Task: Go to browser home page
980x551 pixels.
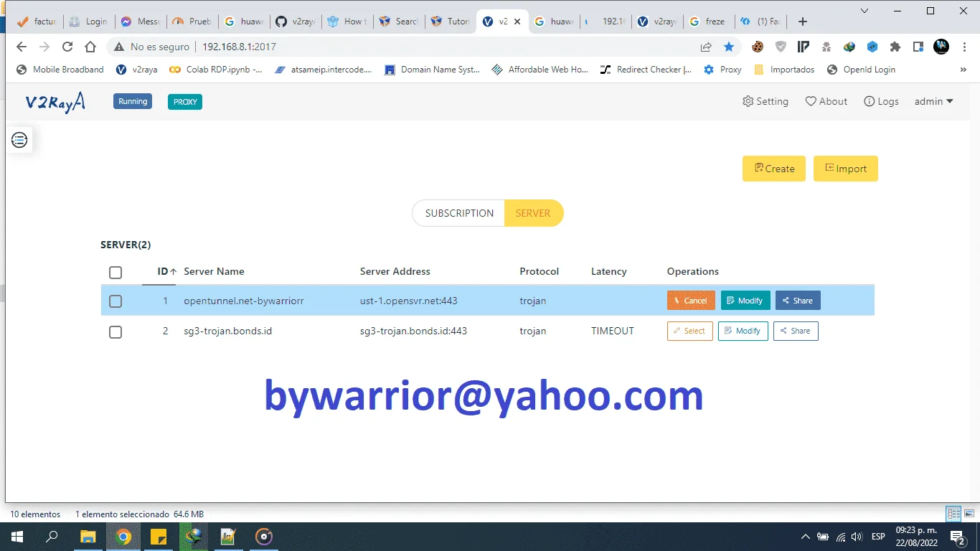Action: point(90,47)
